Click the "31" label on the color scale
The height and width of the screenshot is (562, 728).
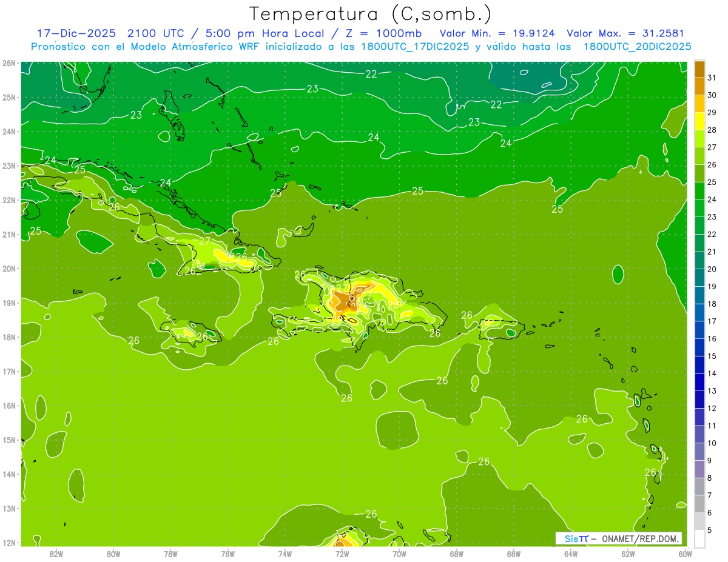[x=712, y=78]
